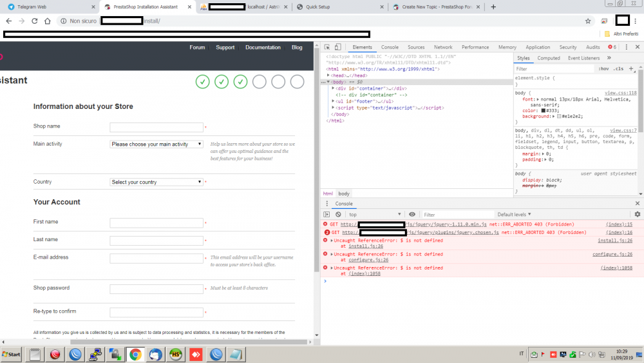Switch to the Console DevTools tab
644x363 pixels.
pos(390,47)
